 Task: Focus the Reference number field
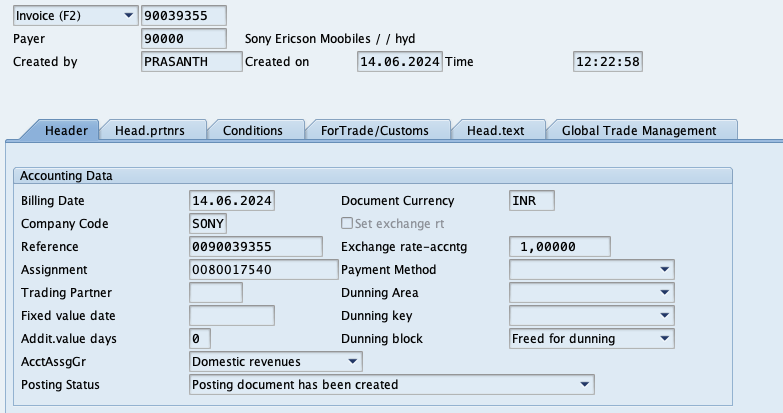[x=256, y=247]
